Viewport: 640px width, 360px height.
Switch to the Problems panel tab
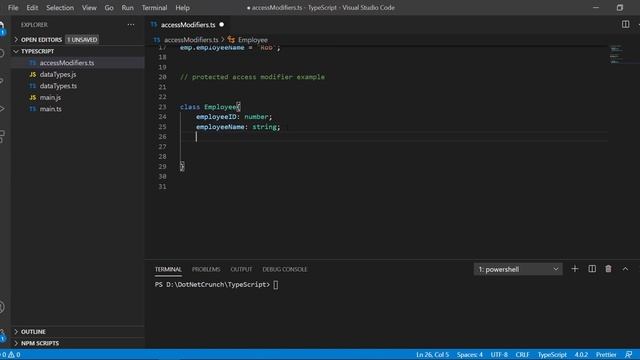pyautogui.click(x=206, y=269)
